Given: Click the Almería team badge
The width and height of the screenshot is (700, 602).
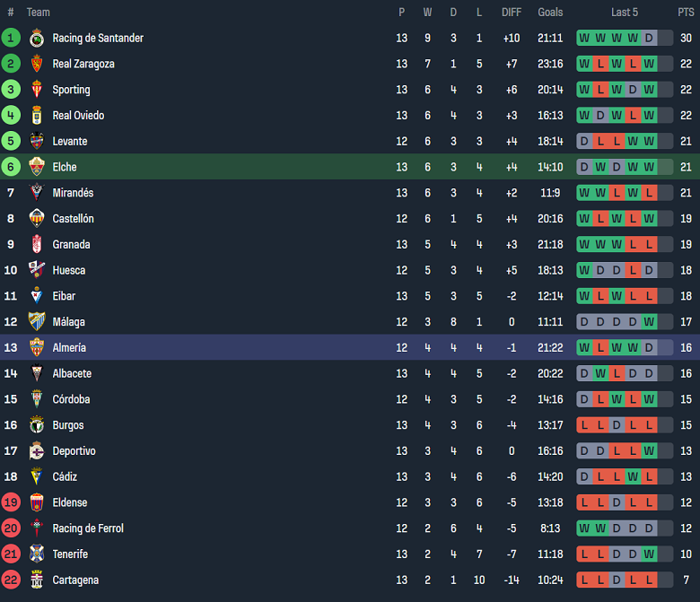Looking at the screenshot, I should pos(37,347).
